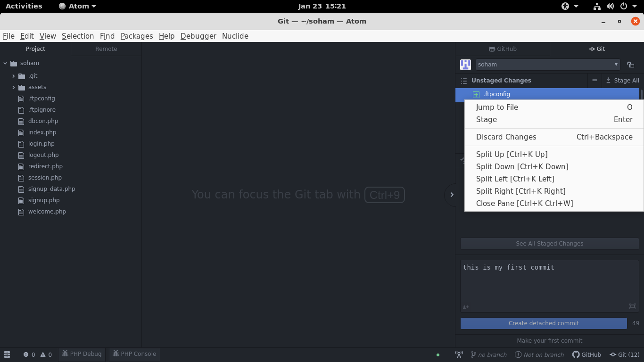Expand the assets folder in project tree
644x362 pixels.
13,87
